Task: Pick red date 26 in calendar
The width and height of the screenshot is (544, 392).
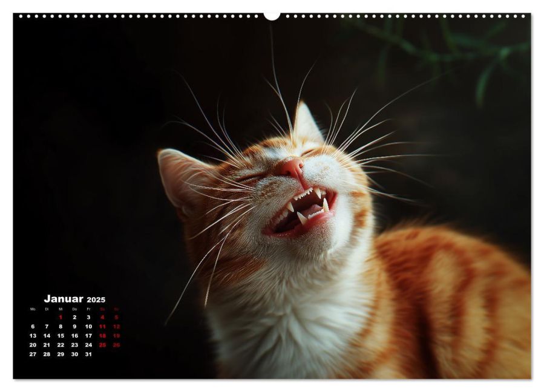Action: tap(116, 345)
